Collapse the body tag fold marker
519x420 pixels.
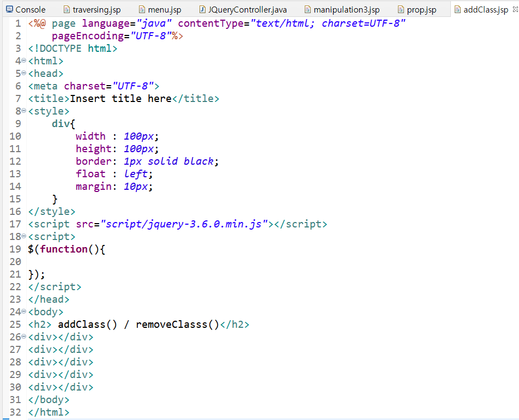pyautogui.click(x=24, y=311)
